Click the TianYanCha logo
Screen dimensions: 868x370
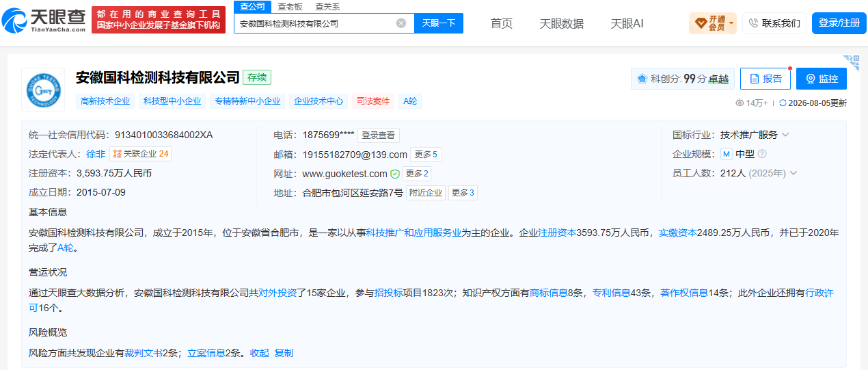45,21
